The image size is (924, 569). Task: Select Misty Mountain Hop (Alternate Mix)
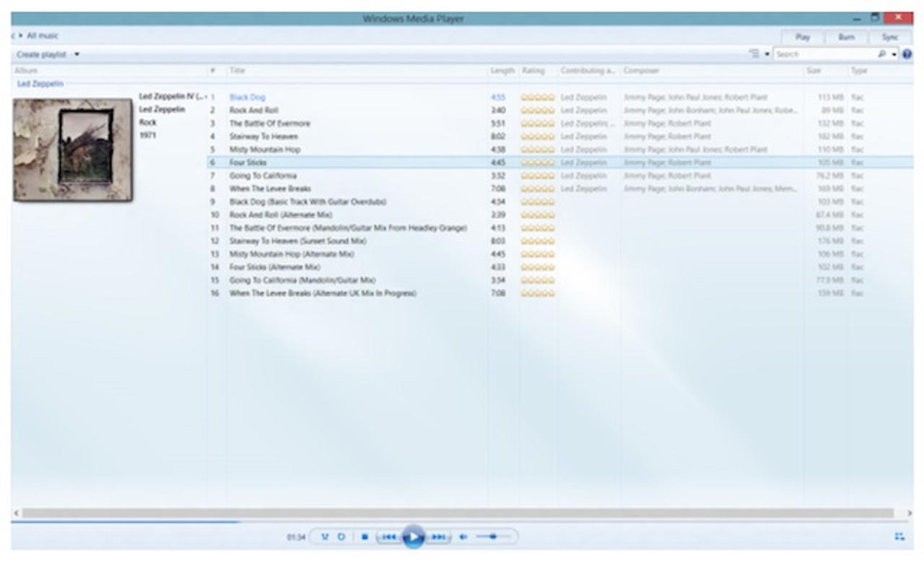[x=292, y=253]
